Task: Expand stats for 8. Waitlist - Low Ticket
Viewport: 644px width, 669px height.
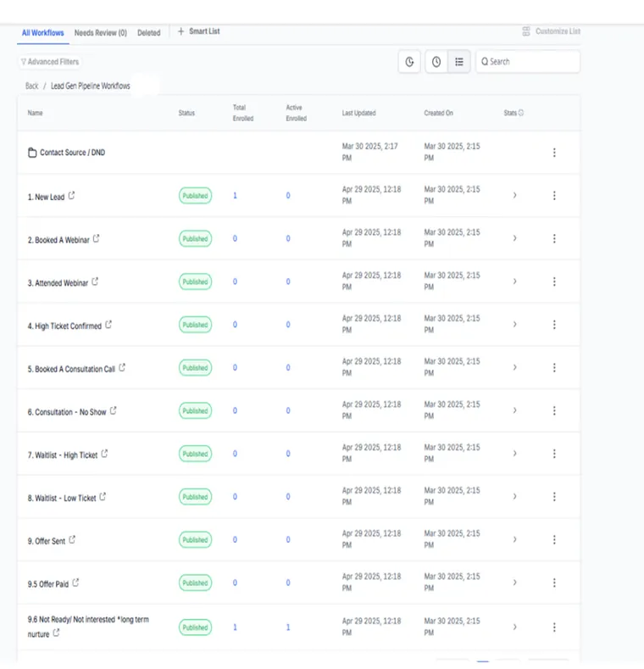Action: click(x=514, y=497)
